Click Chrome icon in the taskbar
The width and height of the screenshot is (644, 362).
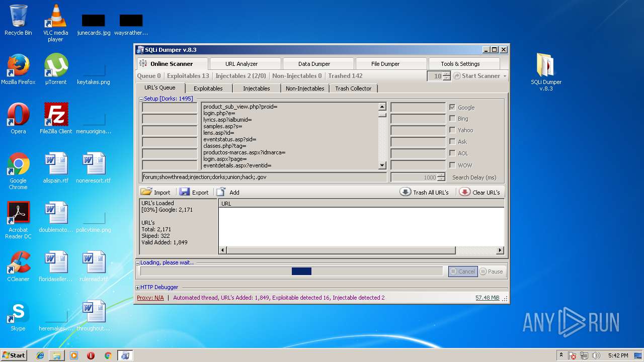108,355
